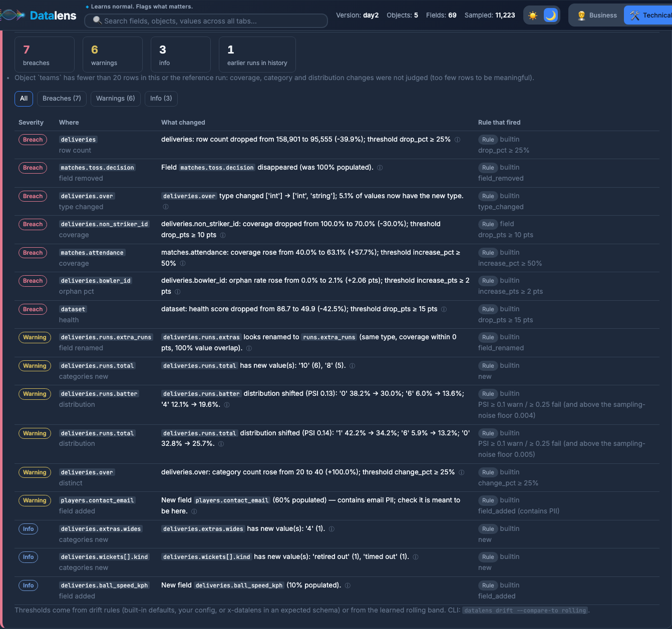Open info icon for players.contact_email PII warning

click(x=194, y=511)
